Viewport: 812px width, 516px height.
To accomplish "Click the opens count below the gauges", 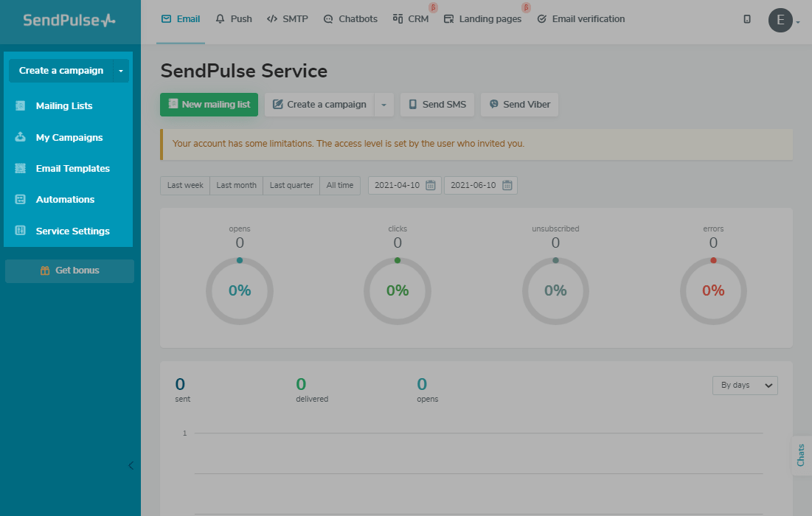I will pyautogui.click(x=427, y=390).
